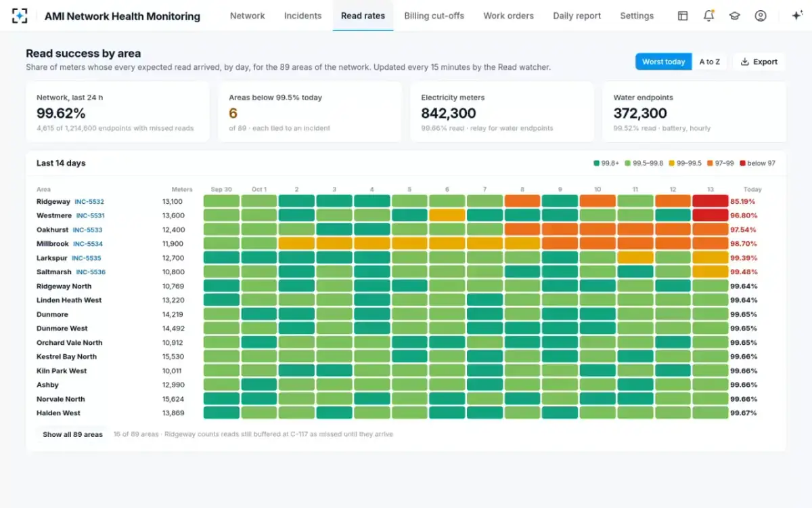This screenshot has height=508, width=812.
Task: Click the Sep 30 column header
Action: (221, 190)
